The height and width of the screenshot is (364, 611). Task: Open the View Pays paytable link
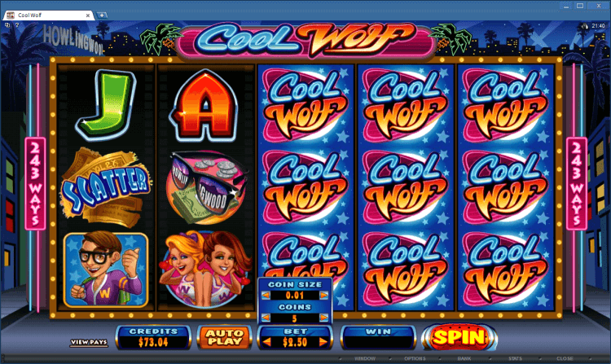(89, 342)
